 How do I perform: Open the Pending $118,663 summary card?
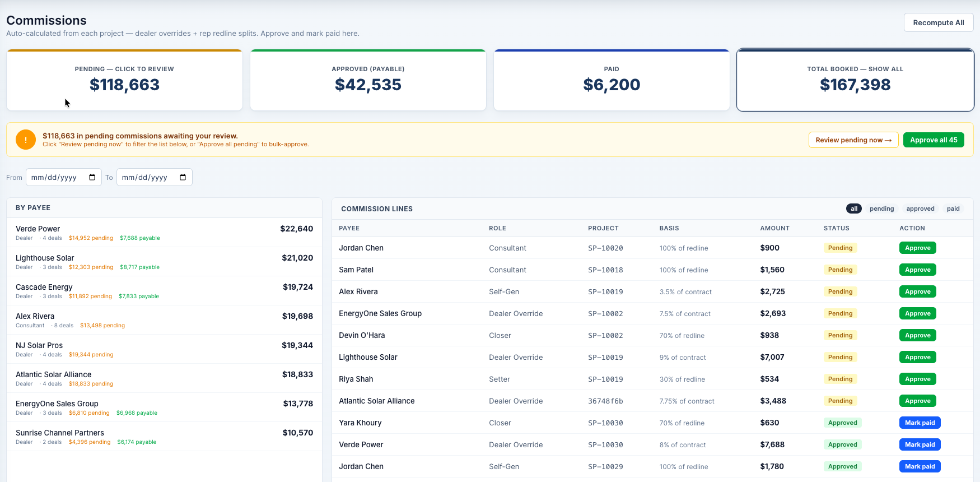point(124,80)
